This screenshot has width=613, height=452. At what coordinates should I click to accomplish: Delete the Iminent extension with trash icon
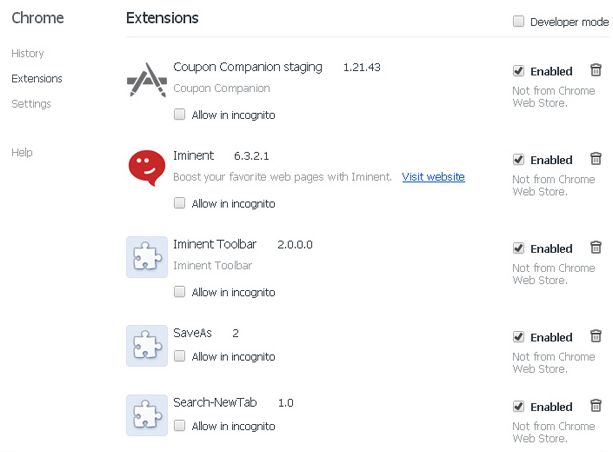(596, 159)
